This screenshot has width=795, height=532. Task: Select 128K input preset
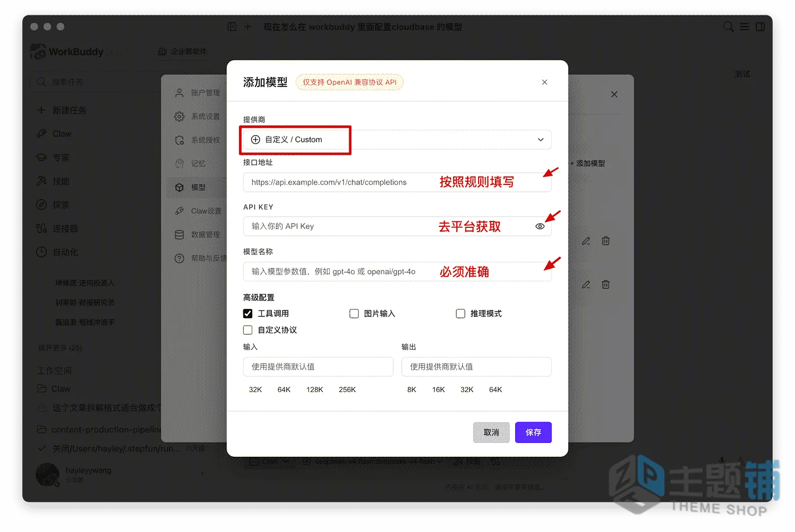(314, 389)
